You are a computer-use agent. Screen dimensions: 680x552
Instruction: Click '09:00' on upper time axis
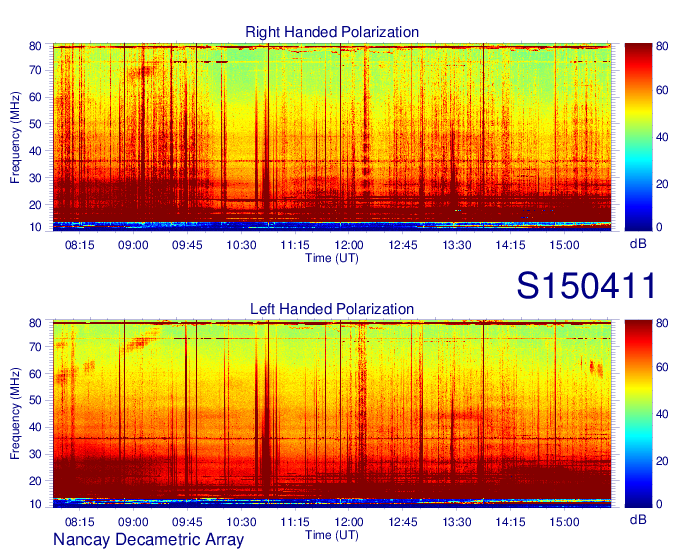coord(133,245)
